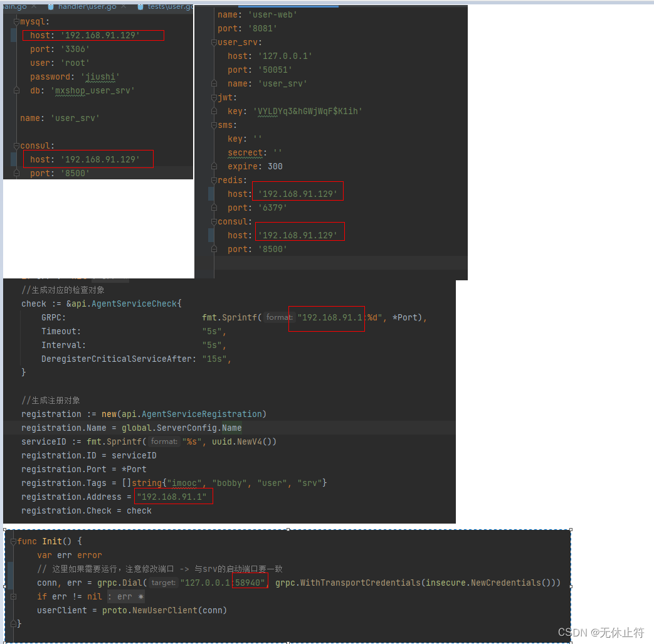Click the "192.168.91.1:%d" format string

coord(340,317)
